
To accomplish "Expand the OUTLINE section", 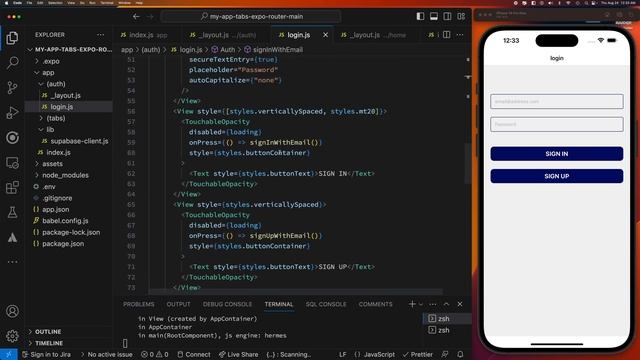I will pos(70,331).
